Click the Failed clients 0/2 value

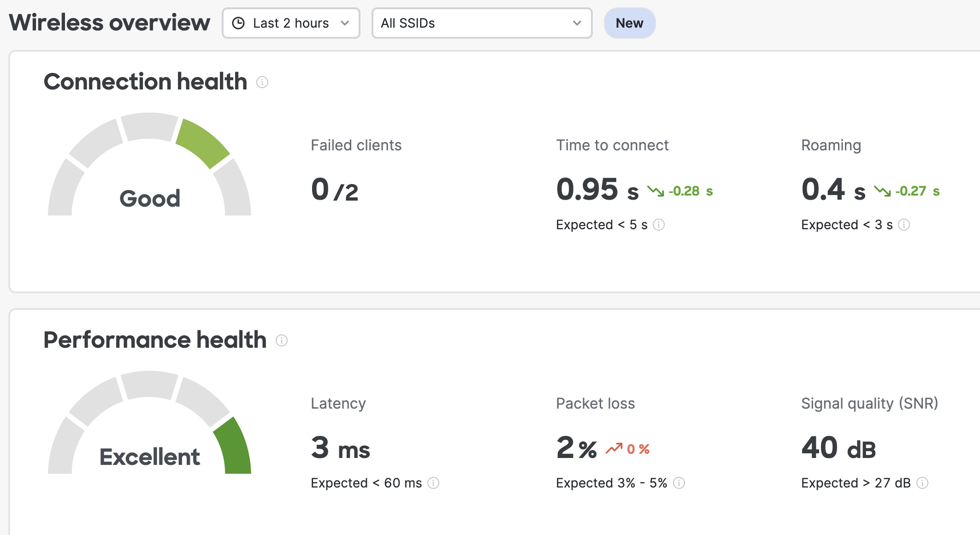(x=335, y=190)
